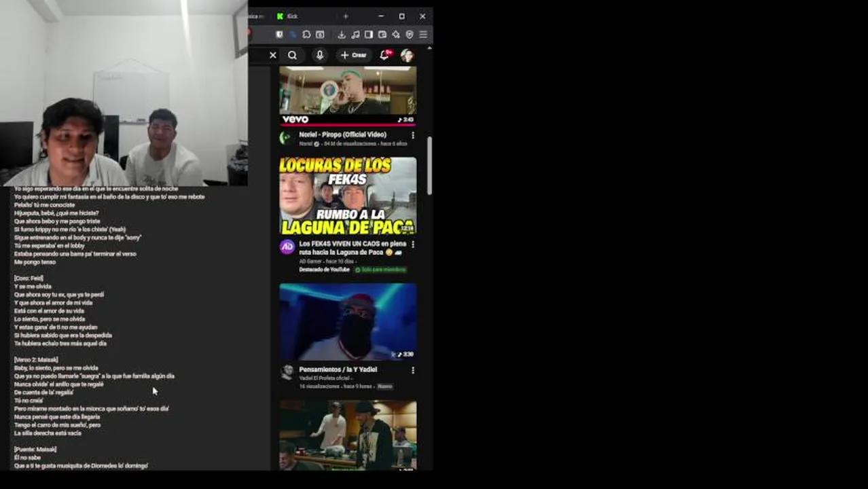Image resolution: width=868 pixels, height=489 pixels.
Task: Click the scroll up arrow of the YouTube page
Action: pyautogui.click(x=429, y=49)
